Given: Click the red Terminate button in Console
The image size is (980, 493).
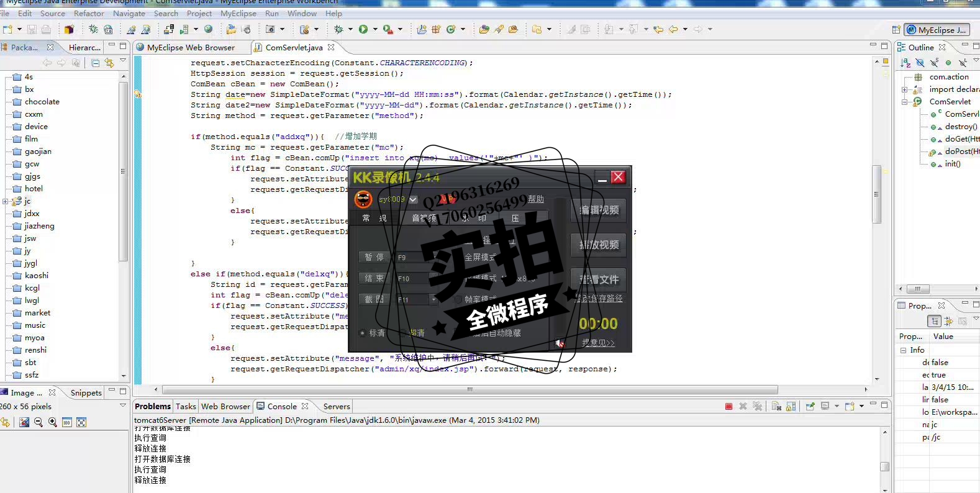Looking at the screenshot, I should pos(729,406).
